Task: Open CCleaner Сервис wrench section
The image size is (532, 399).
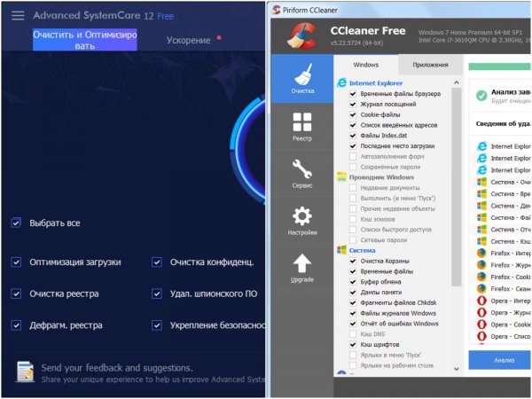Action: tap(302, 174)
